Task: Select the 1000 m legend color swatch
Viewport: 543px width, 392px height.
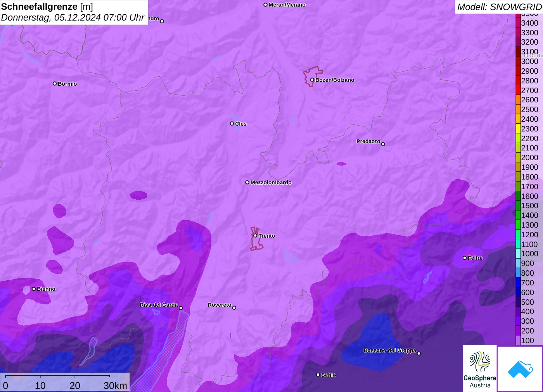Action: click(x=518, y=254)
